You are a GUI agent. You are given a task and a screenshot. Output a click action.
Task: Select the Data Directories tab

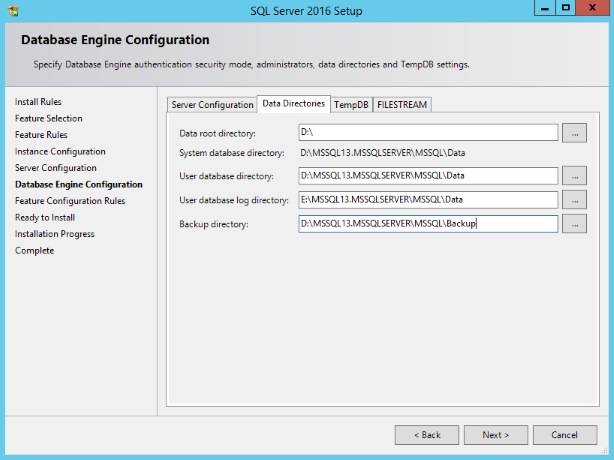pos(294,104)
